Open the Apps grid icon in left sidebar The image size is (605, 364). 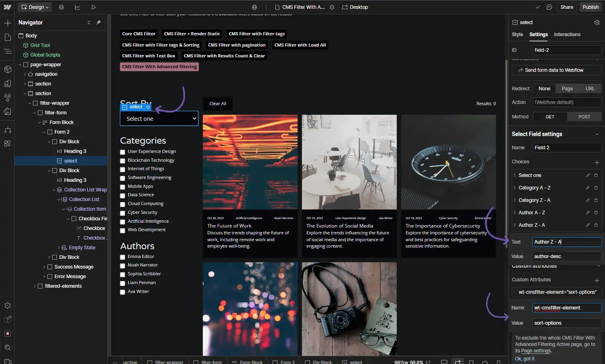pos(8,143)
